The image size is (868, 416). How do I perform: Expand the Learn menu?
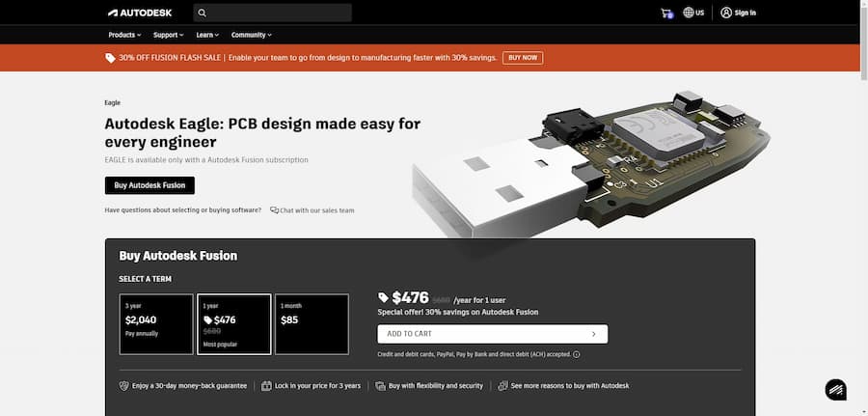click(207, 35)
